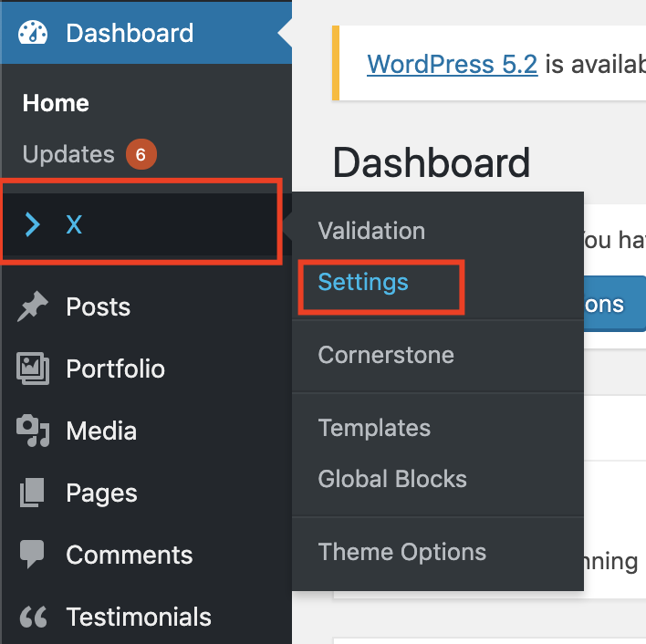Go to the dashboard Home link
This screenshot has width=646, height=644.
(x=56, y=103)
